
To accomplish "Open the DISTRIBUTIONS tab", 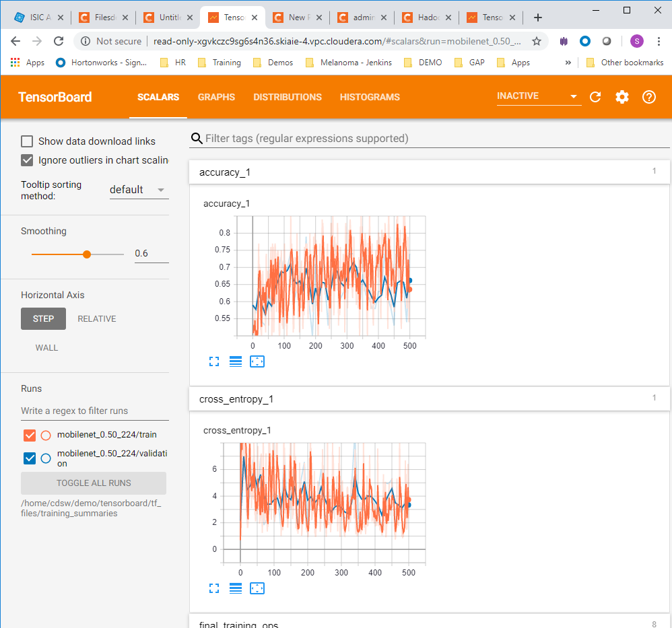I will 288,97.
